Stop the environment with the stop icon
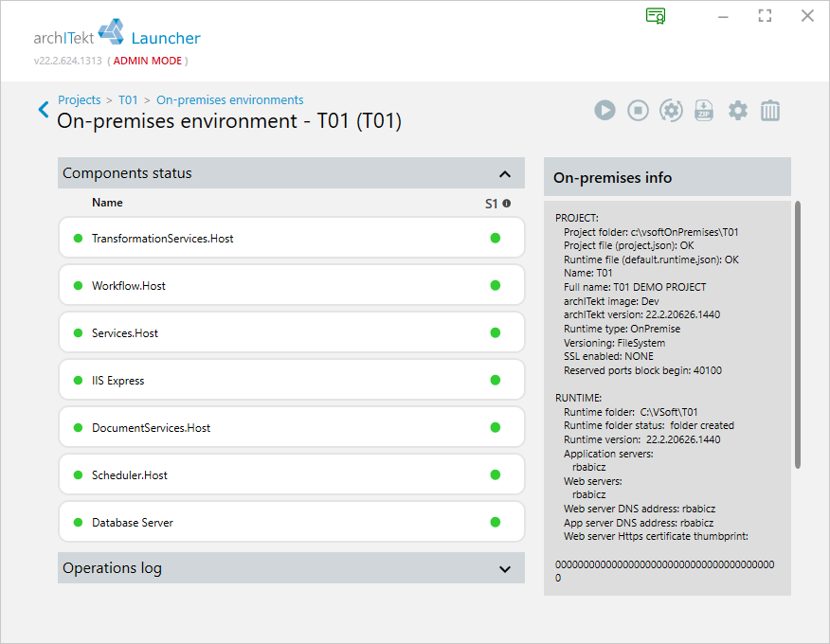The height and width of the screenshot is (644, 830). coord(638,111)
